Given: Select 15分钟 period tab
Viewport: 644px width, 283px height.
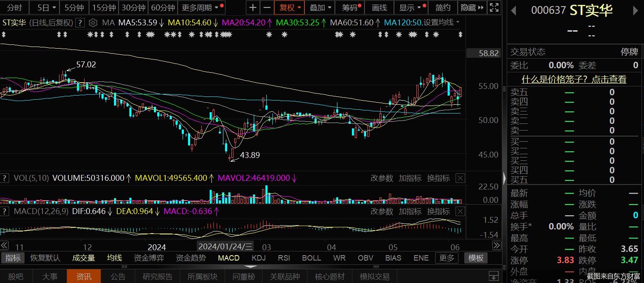Looking at the screenshot, I should click(104, 7).
